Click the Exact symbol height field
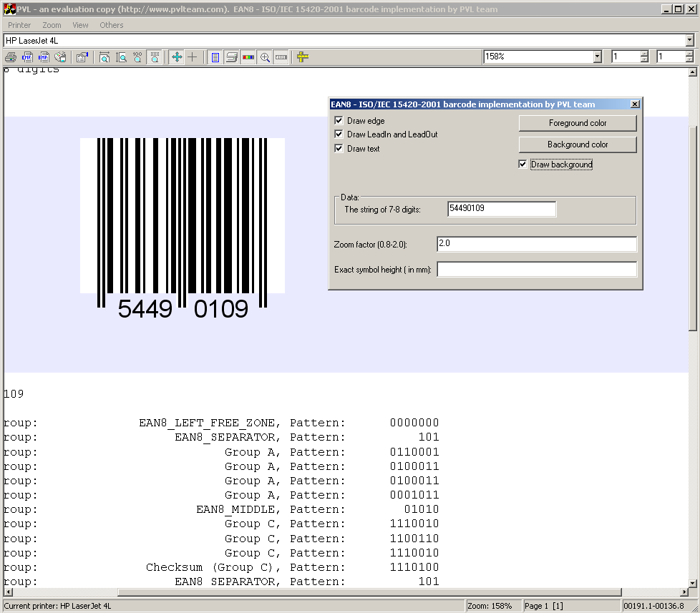Viewport: 700px width, 613px height. tap(537, 269)
